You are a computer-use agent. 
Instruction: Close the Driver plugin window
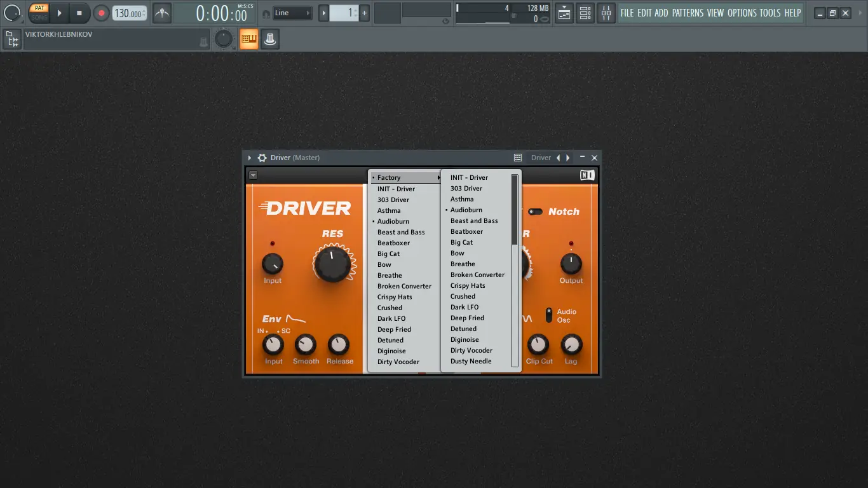click(595, 158)
